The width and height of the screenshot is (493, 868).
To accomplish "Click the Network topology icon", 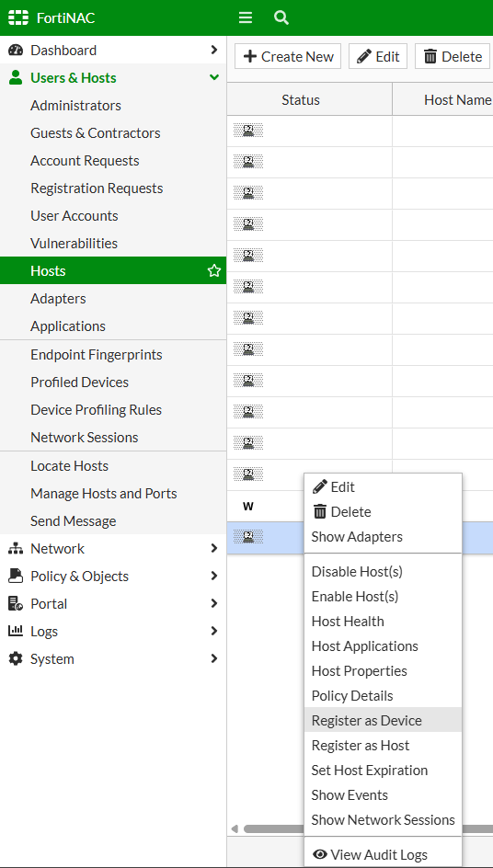I will click(x=16, y=549).
